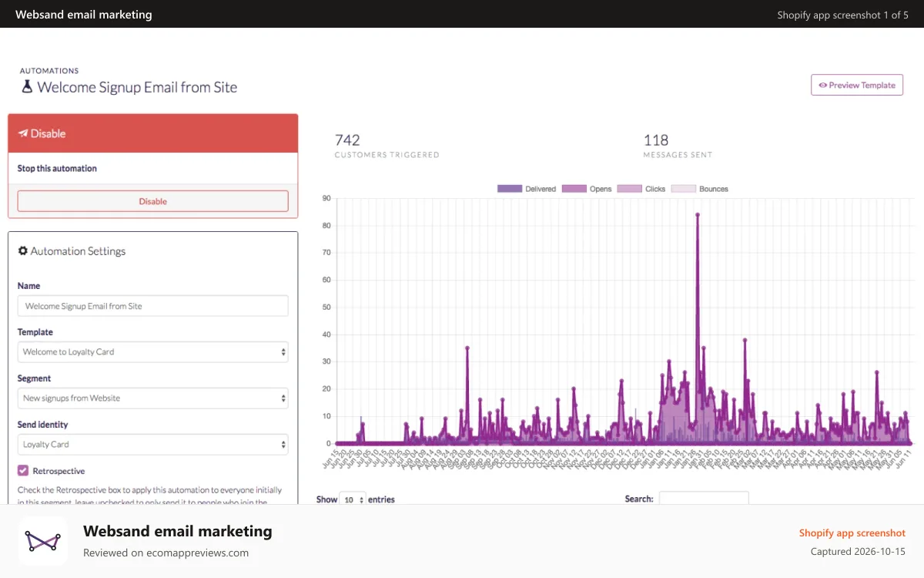Click Reviewed on ecomappreviews.com text
924x578 pixels.
[x=166, y=553]
